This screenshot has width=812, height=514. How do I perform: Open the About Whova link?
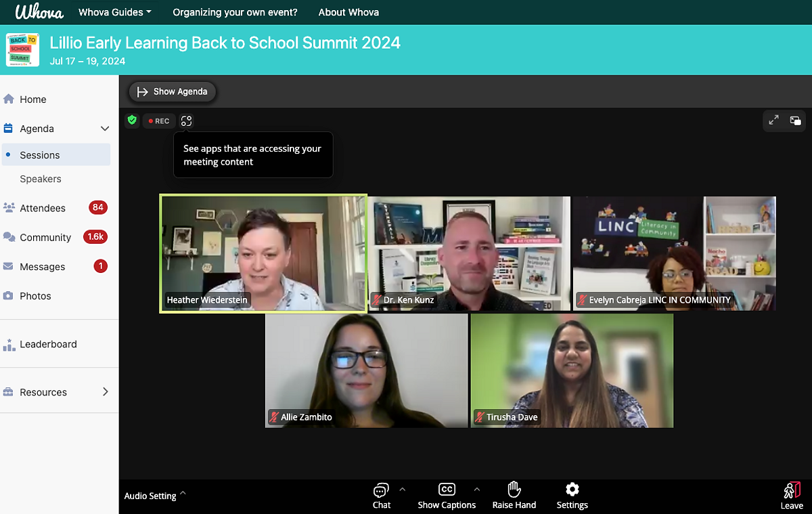click(x=348, y=12)
